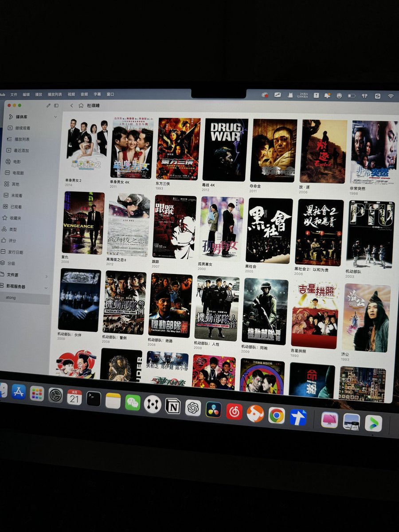This screenshot has height=532, width=399.
Task: Collapse the 媒体库 section chevron
Action: [x=55, y=117]
